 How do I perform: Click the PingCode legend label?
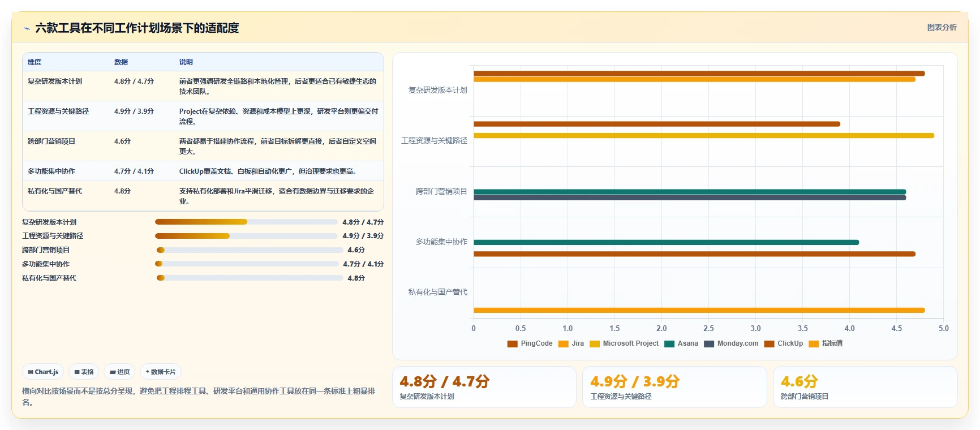pos(536,343)
